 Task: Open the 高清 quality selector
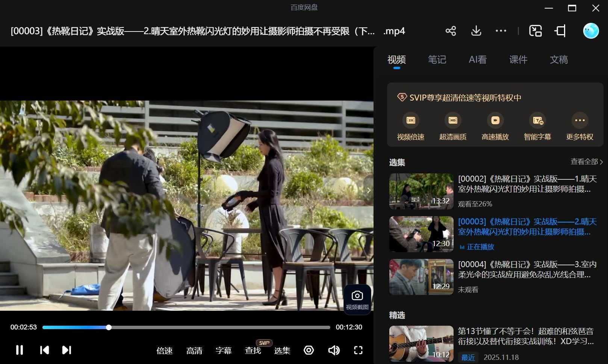pos(194,351)
